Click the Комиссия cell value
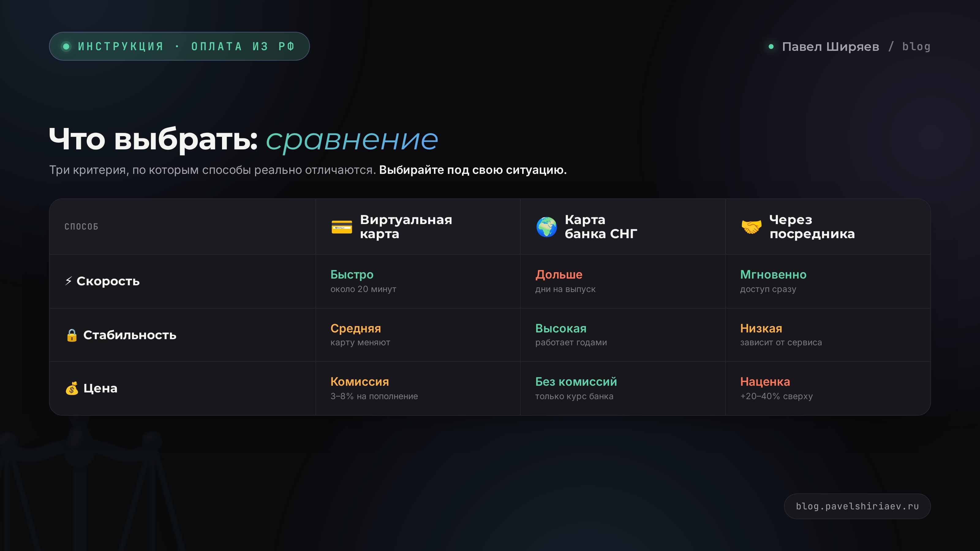The image size is (980, 551). pyautogui.click(x=360, y=381)
